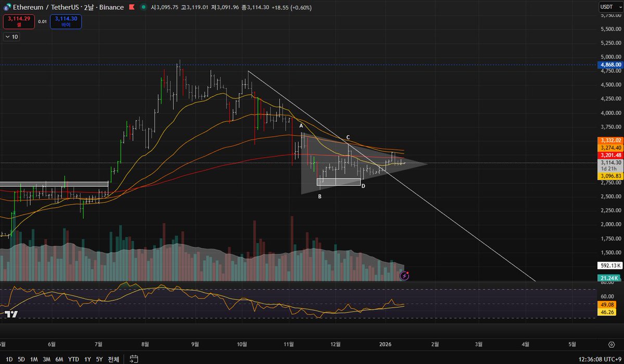Select the point label A on chart

pos(301,126)
